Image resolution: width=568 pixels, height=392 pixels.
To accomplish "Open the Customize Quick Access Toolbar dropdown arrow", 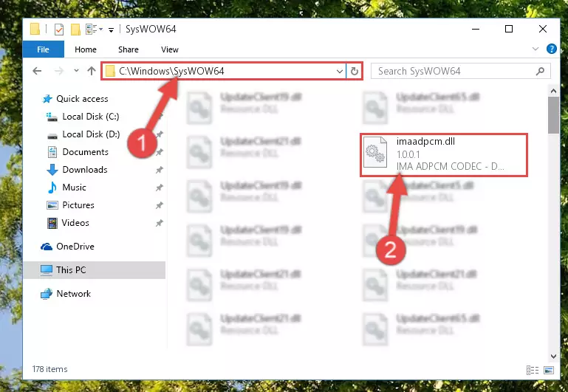I will tap(112, 30).
